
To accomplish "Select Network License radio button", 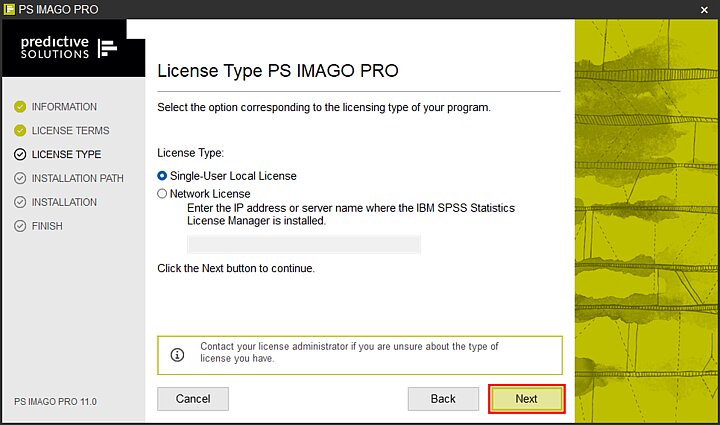I will pyautogui.click(x=162, y=194).
